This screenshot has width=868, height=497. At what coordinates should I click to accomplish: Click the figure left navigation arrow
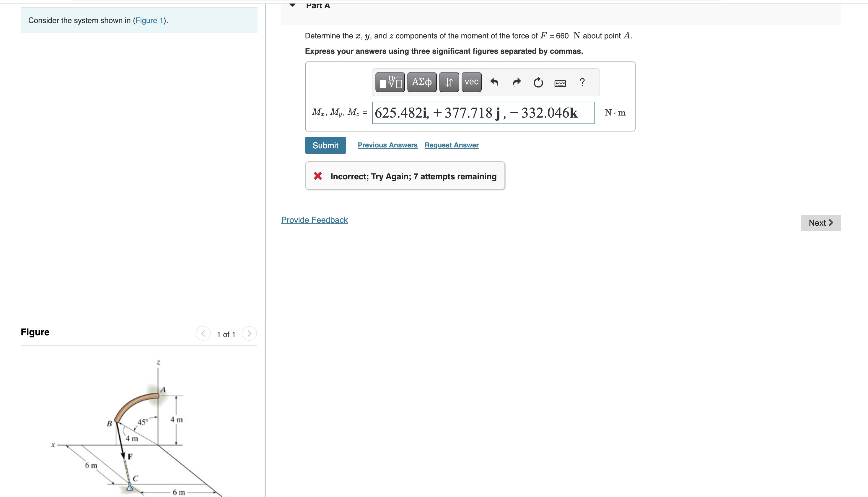click(x=203, y=334)
